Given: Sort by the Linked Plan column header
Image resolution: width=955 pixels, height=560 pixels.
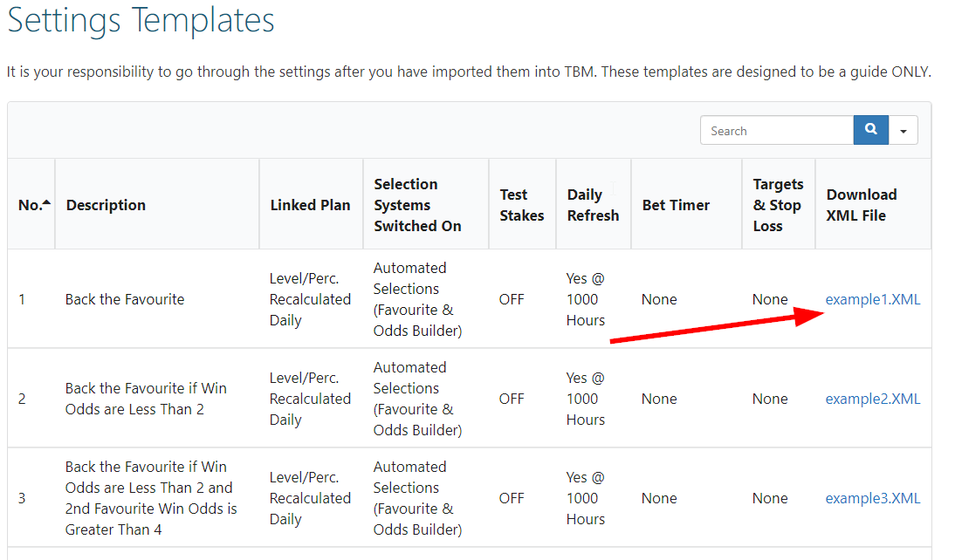Looking at the screenshot, I should (x=311, y=204).
